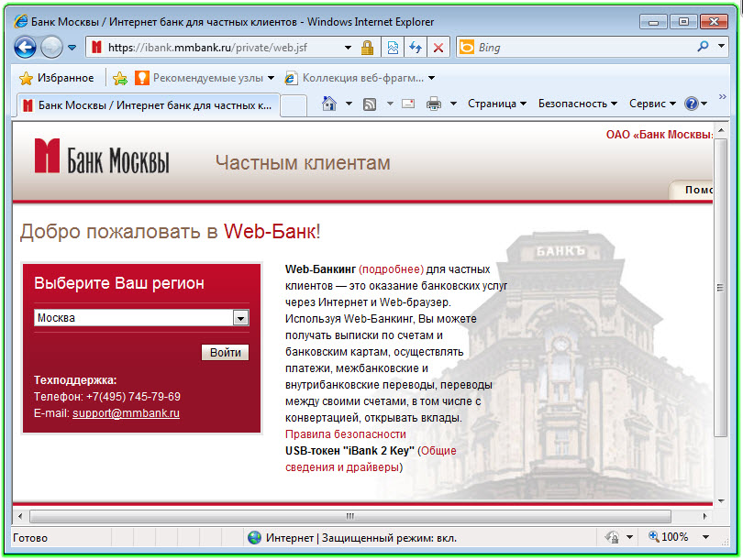Refresh the page with the refresh icon
This screenshot has height=560, width=743.
[416, 48]
